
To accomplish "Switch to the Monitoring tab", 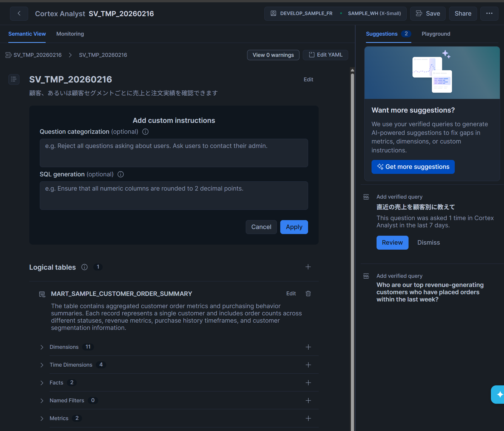I will (70, 34).
